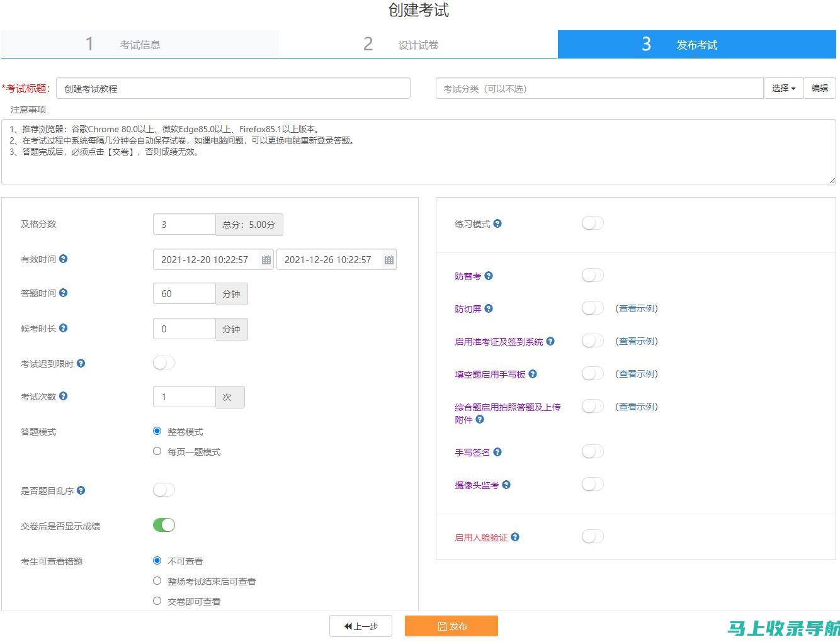Go to step 1 考试信息 tab
The image size is (840, 642).
point(140,44)
